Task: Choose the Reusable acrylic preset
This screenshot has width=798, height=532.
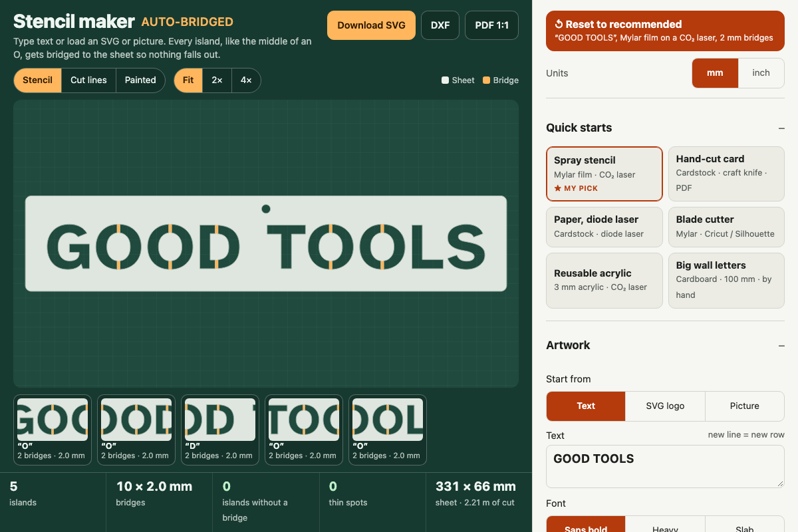Action: [604, 280]
